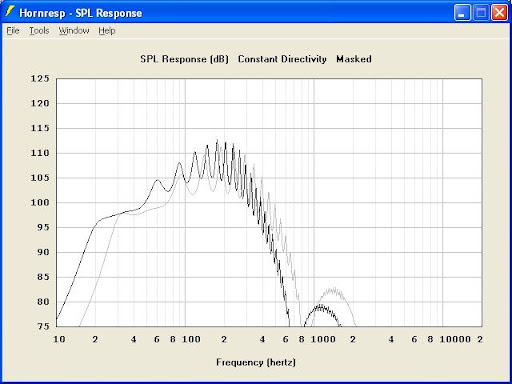512x384 pixels.
Task: Click the 100 value on dB axis
Action: coord(40,202)
